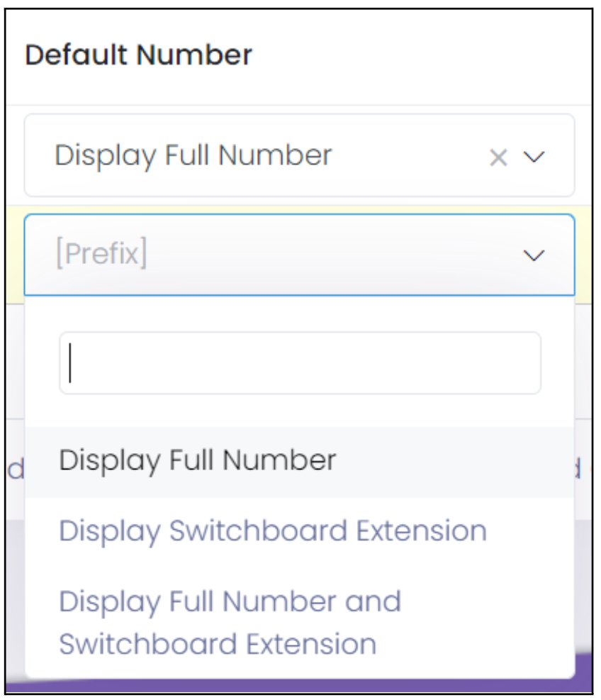Image resolution: width=601 pixels, height=700 pixels.
Task: Click the Default Number heading
Action: [139, 55]
